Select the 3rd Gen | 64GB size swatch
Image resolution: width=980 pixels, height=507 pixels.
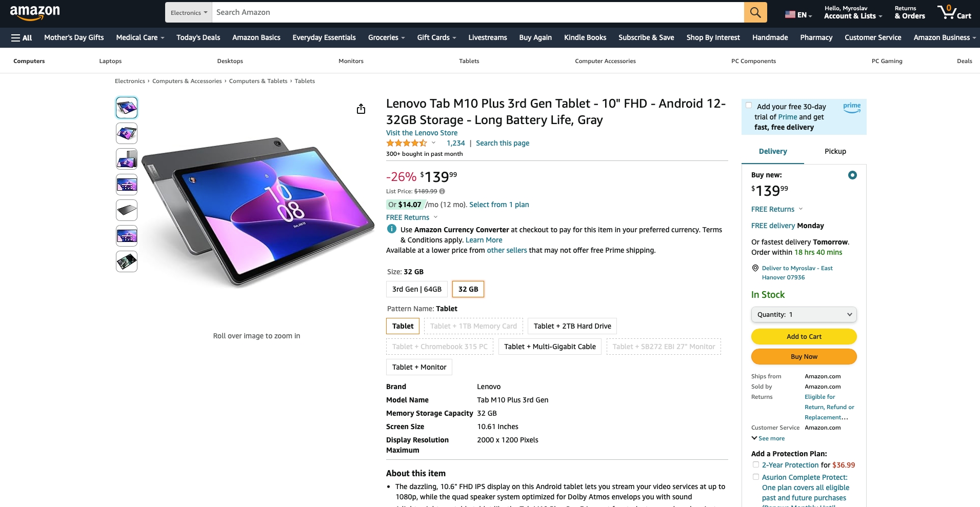click(416, 289)
